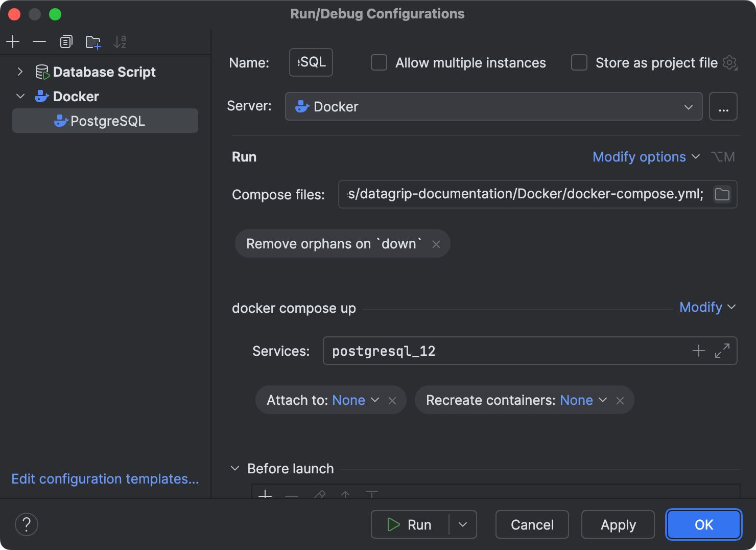Click Edit configuration templates link
The image size is (756, 550).
click(105, 479)
